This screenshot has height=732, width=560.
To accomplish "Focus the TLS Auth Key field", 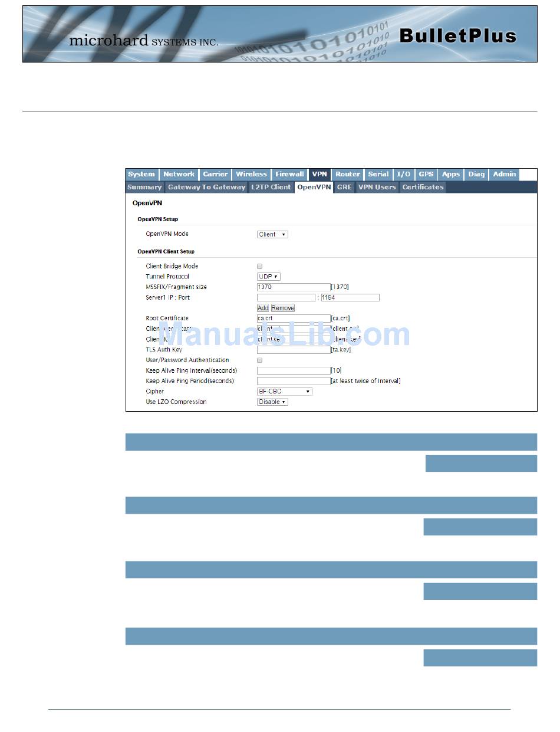I will point(294,350).
